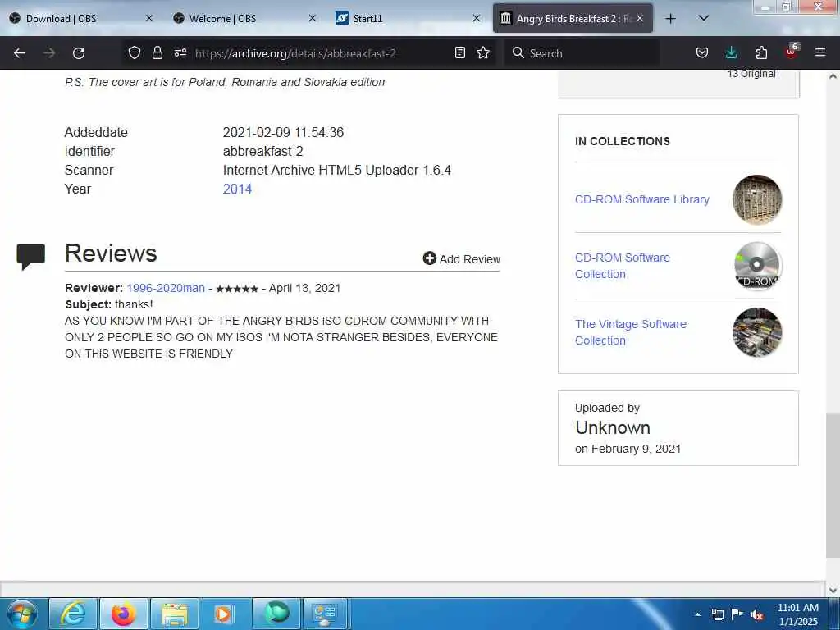This screenshot has width=840, height=630.
Task: Open Action Center flag icon
Action: pos(737,614)
